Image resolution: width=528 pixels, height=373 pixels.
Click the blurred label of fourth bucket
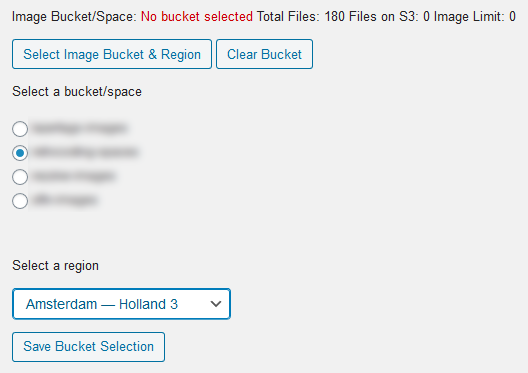[65, 200]
